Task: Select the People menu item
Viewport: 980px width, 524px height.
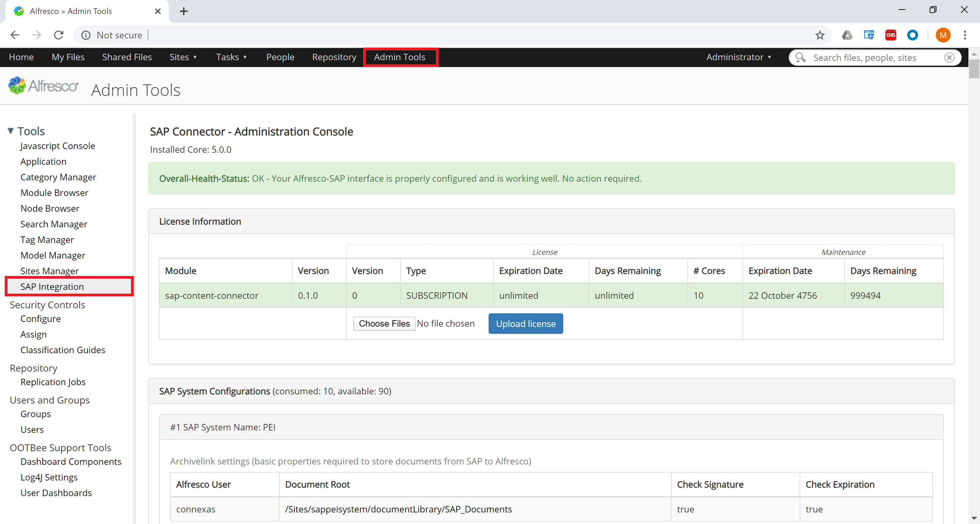Action: point(280,57)
